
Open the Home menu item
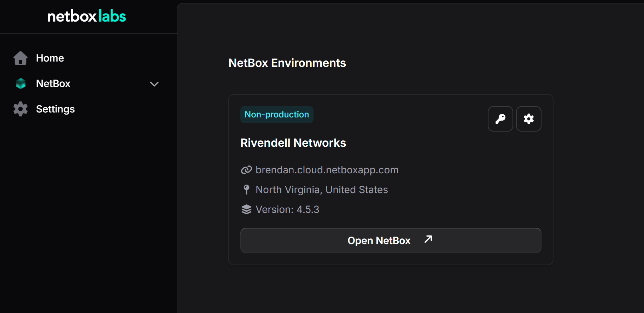(50, 58)
